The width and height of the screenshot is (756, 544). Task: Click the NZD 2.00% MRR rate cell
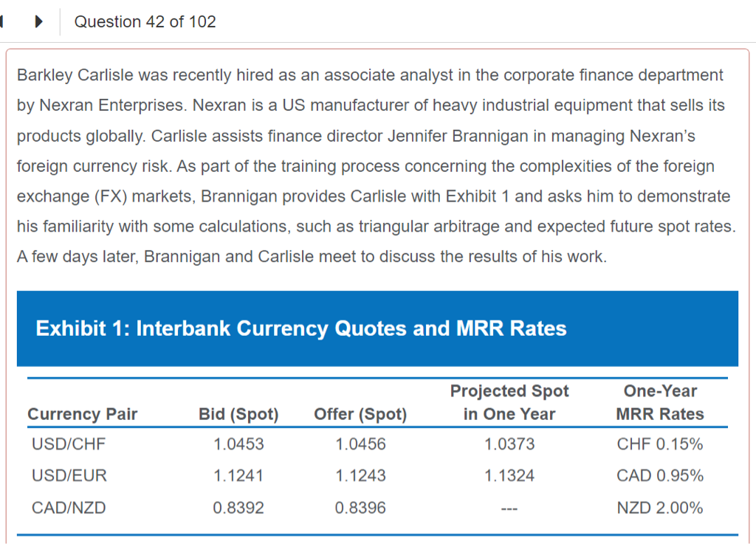660,508
